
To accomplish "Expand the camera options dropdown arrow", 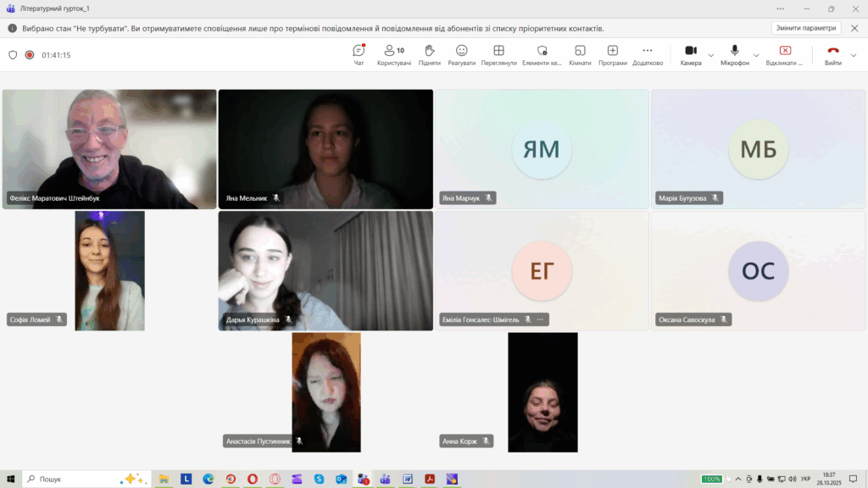I will point(710,55).
